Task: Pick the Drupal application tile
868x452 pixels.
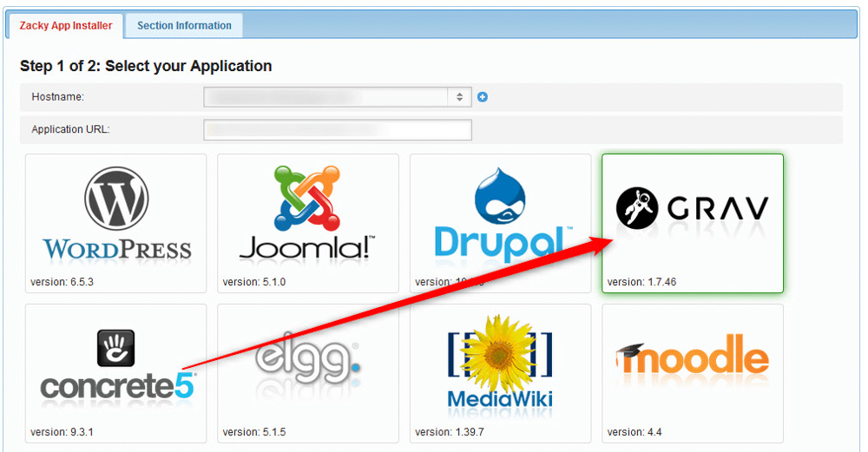Action: pyautogui.click(x=501, y=223)
